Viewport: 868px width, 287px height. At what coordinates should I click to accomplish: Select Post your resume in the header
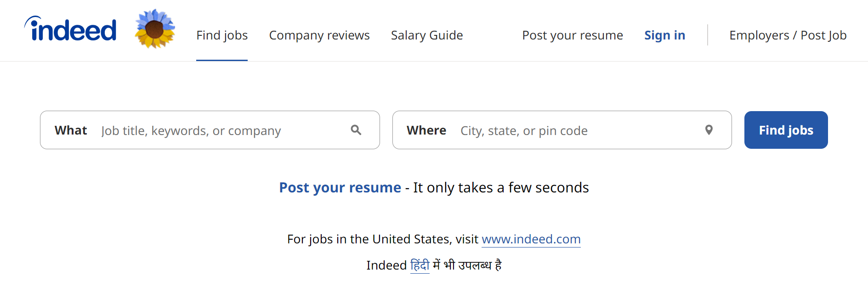click(573, 35)
